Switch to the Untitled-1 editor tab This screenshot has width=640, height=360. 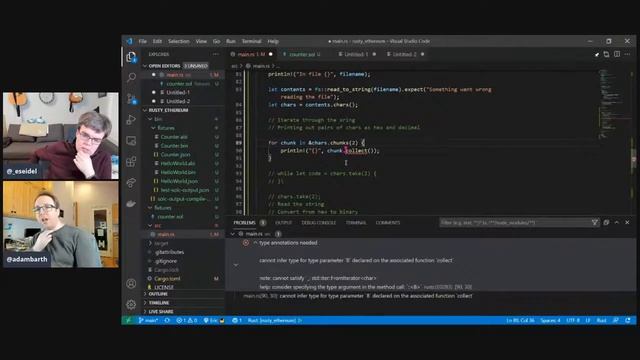(356, 54)
